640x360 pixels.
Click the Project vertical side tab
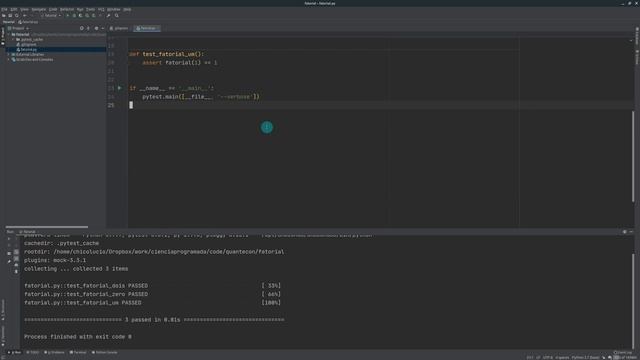[3, 36]
